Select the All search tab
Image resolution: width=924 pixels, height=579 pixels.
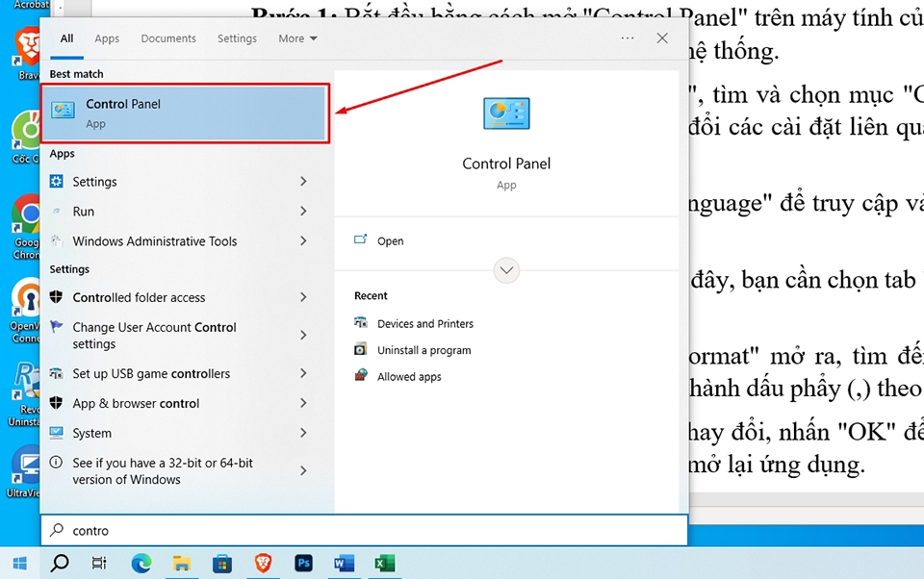pyautogui.click(x=66, y=38)
